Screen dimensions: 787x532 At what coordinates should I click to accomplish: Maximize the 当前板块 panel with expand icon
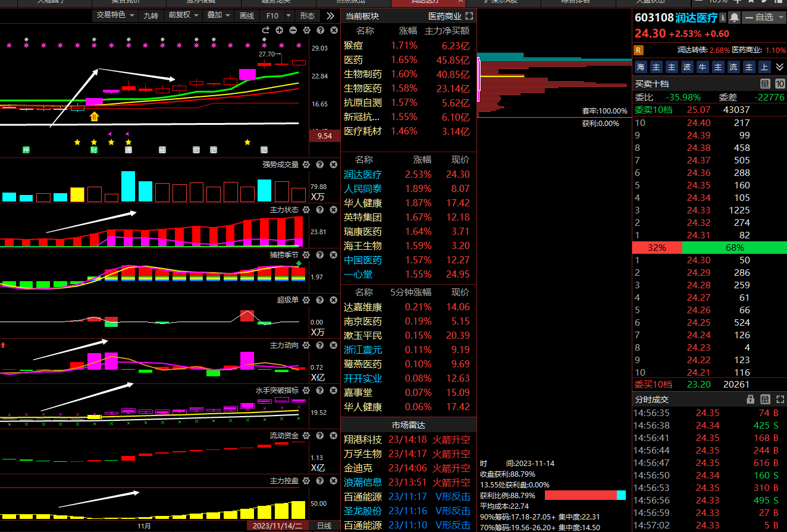pos(469,16)
